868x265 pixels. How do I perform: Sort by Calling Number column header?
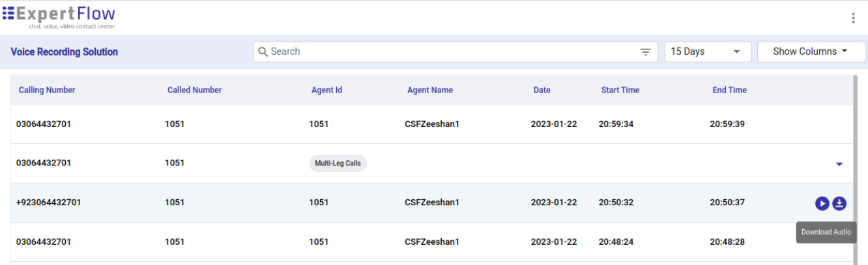point(47,90)
